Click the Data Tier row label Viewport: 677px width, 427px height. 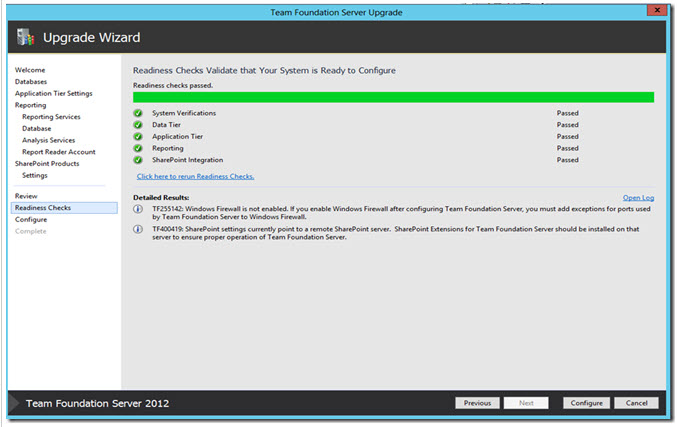166,125
